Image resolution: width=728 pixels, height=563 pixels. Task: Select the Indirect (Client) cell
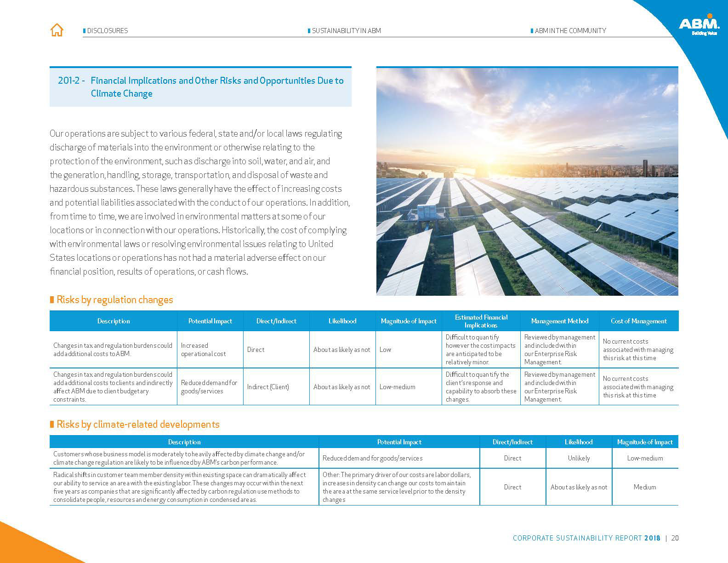(276, 387)
